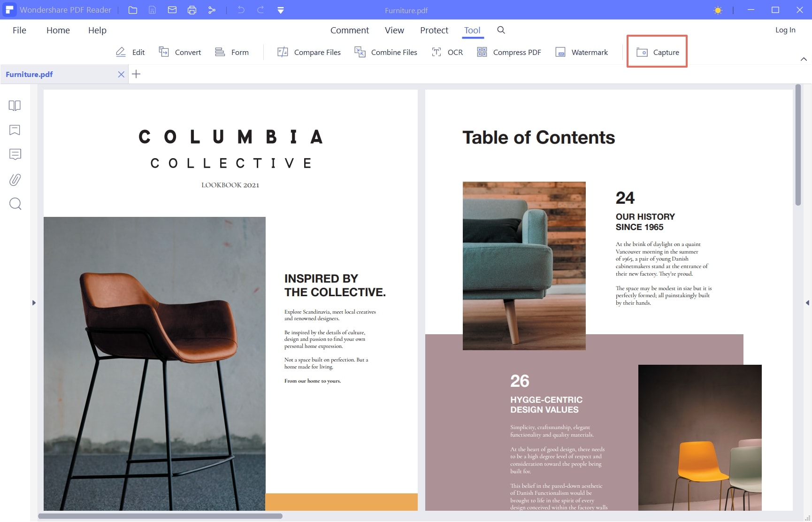Viewport: 812px width, 522px height.
Task: Click "INSPIRED BY THE COLLECTIVE." heading
Action: (x=335, y=285)
